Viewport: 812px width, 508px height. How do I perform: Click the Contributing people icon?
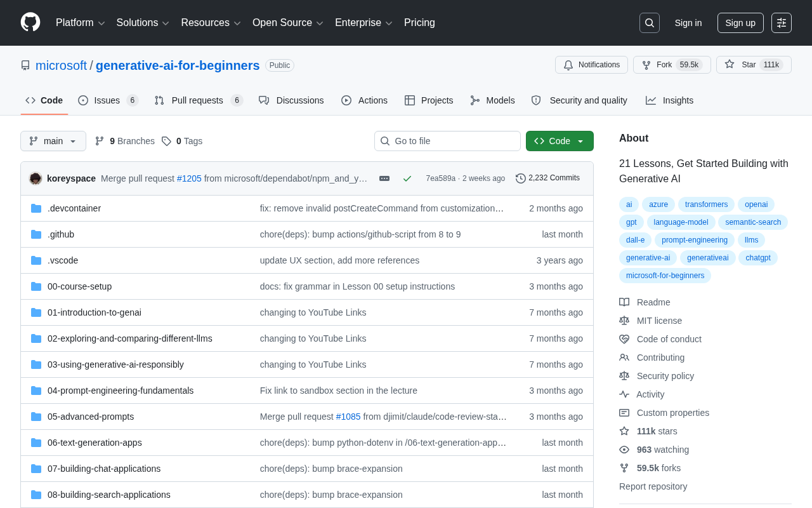pos(624,358)
